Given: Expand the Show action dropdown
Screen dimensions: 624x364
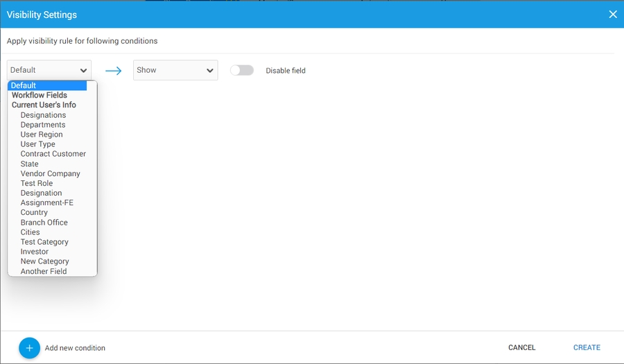Looking at the screenshot, I should (175, 70).
